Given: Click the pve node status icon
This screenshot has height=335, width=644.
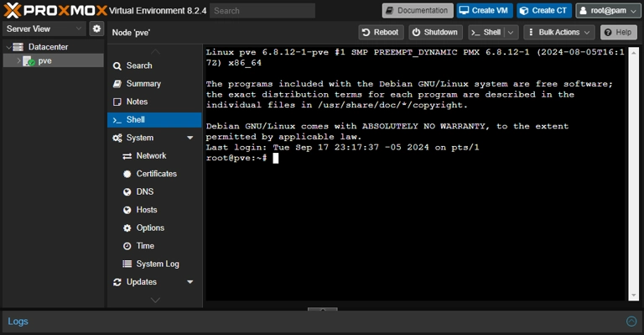Looking at the screenshot, I should pyautogui.click(x=29, y=61).
